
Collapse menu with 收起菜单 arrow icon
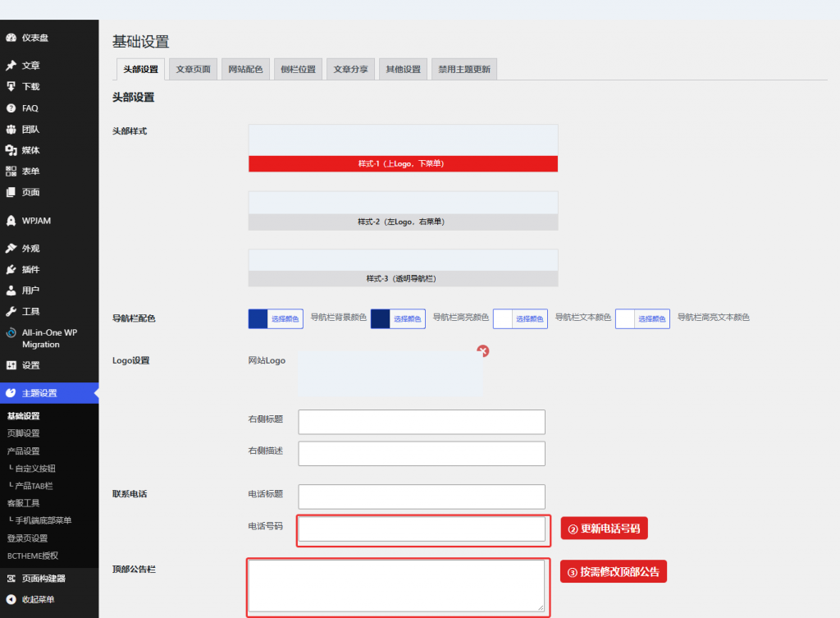[11, 599]
